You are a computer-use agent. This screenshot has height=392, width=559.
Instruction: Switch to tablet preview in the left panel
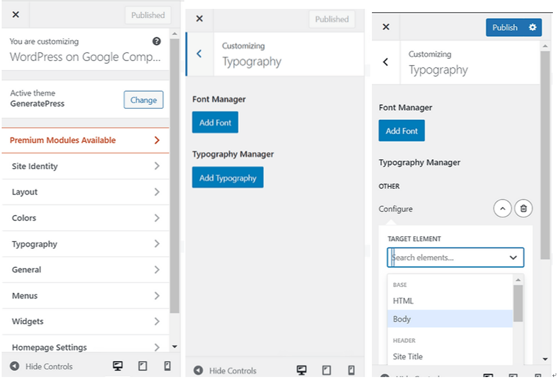[143, 366]
